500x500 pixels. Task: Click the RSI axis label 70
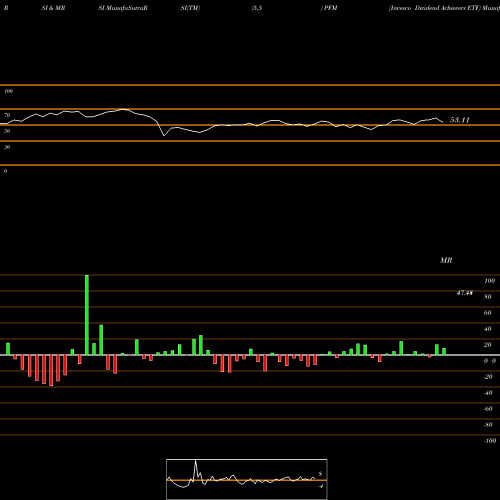click(x=7, y=115)
